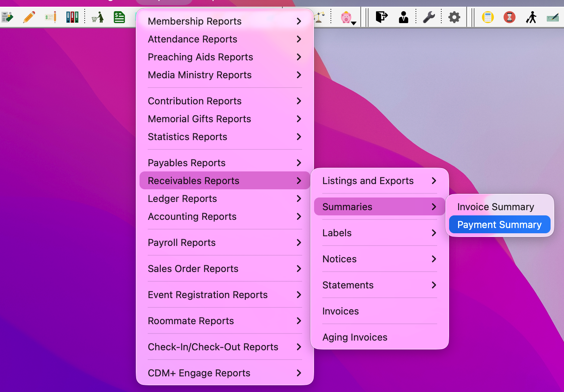Click the check with pencil toolbar icon
Image resolution: width=564 pixels, height=392 pixels.
tap(50, 17)
